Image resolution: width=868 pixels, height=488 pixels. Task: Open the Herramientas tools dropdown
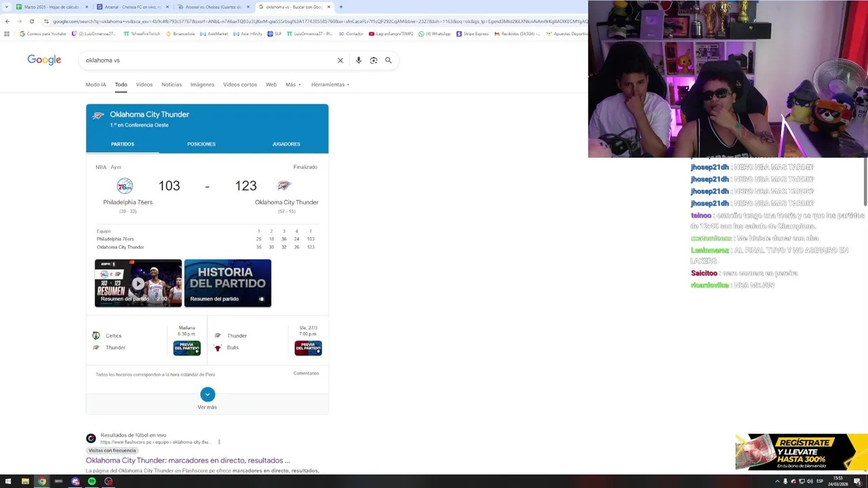[330, 85]
